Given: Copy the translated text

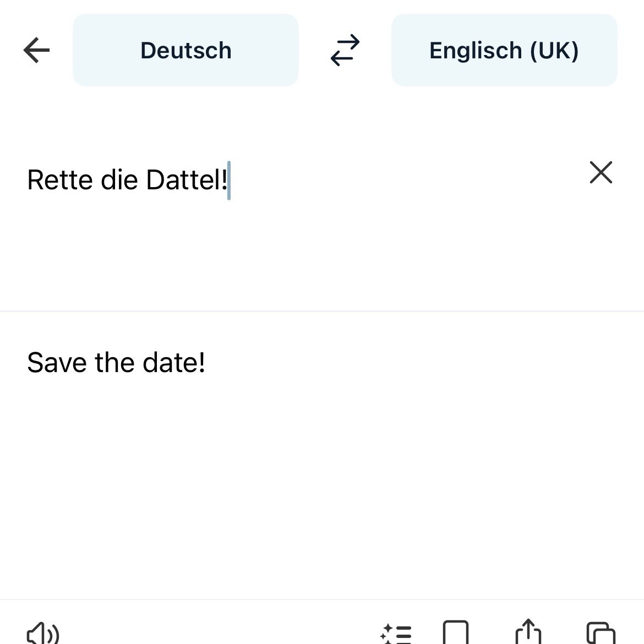Looking at the screenshot, I should 601,633.
